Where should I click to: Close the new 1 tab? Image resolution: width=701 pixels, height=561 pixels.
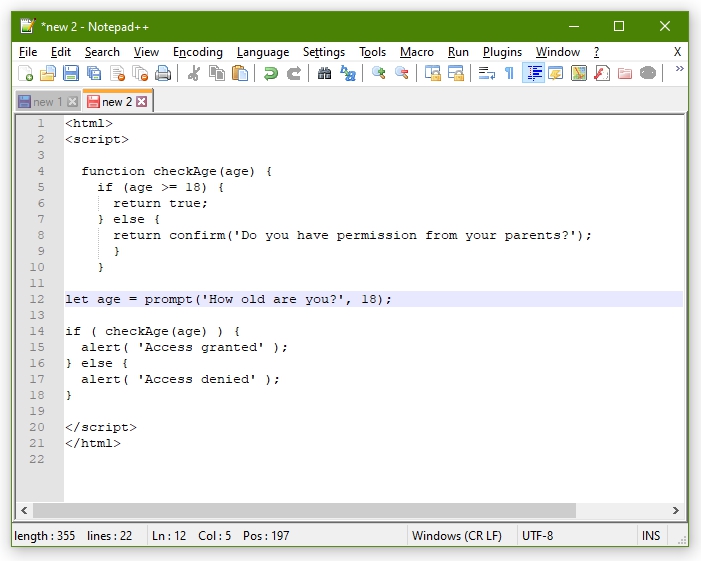point(72,102)
